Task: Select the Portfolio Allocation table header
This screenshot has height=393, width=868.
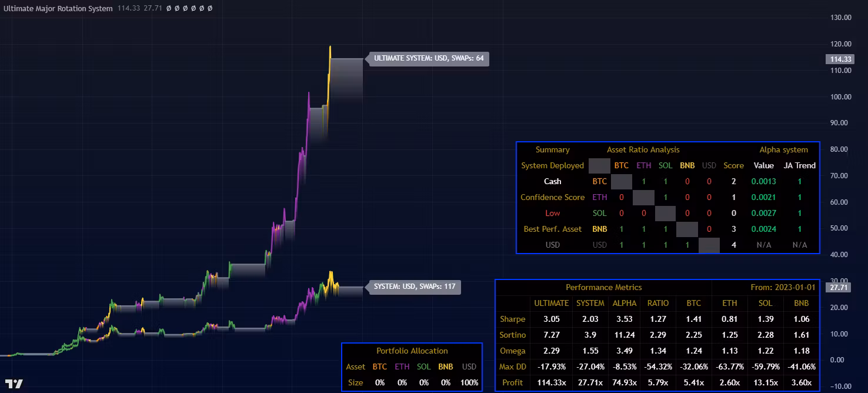Action: [x=412, y=351]
